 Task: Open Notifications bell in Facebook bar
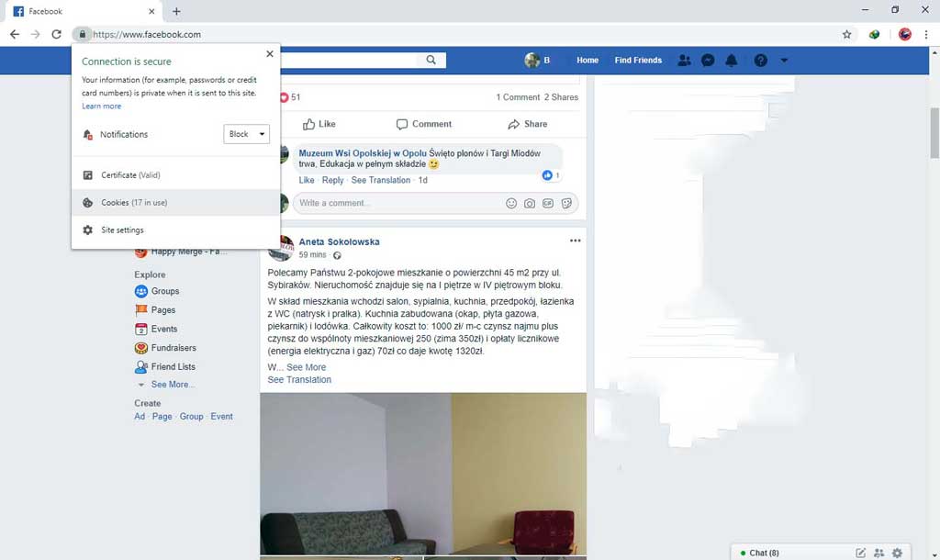pos(732,60)
